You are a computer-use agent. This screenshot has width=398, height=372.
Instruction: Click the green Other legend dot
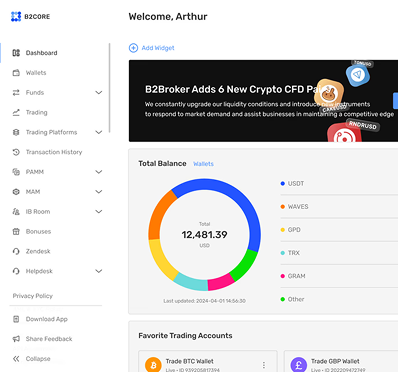point(283,299)
